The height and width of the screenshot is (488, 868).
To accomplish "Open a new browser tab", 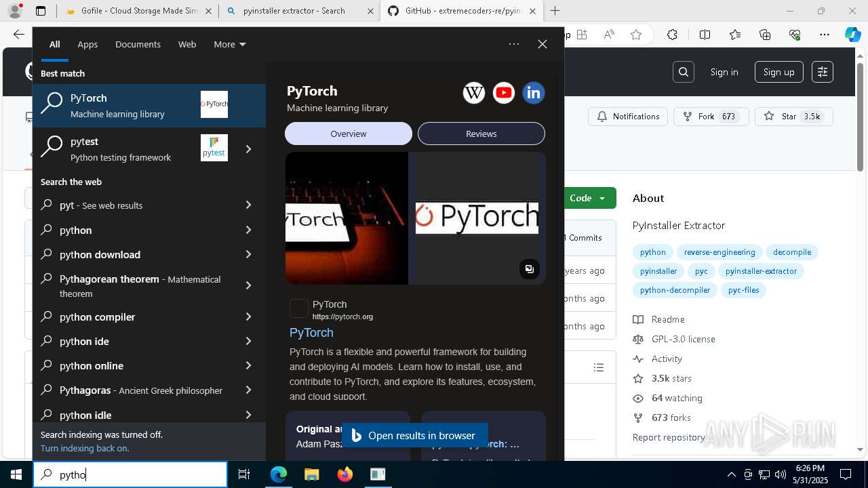I will tap(555, 11).
